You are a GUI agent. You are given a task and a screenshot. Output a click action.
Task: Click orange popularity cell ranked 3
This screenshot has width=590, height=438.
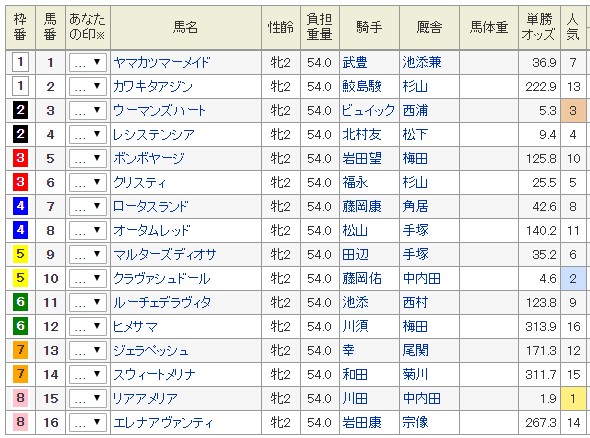click(573, 111)
